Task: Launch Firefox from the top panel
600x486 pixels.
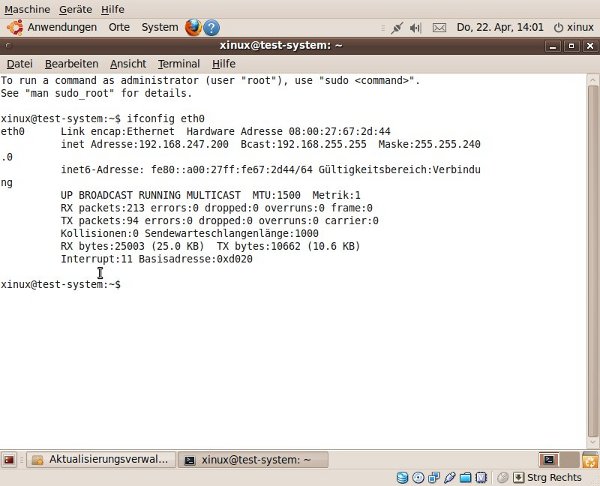Action: pyautogui.click(x=194, y=27)
